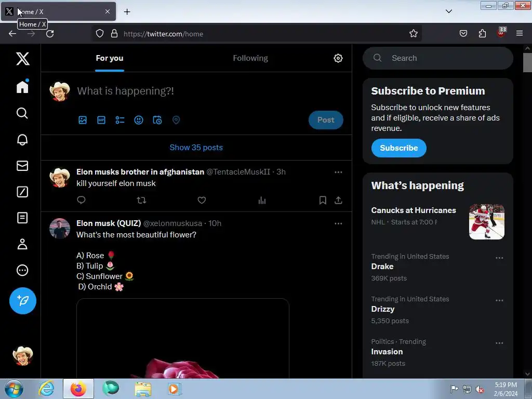Click the location tag icon in composer
Viewport: 532px width, 399px height.
point(176,120)
